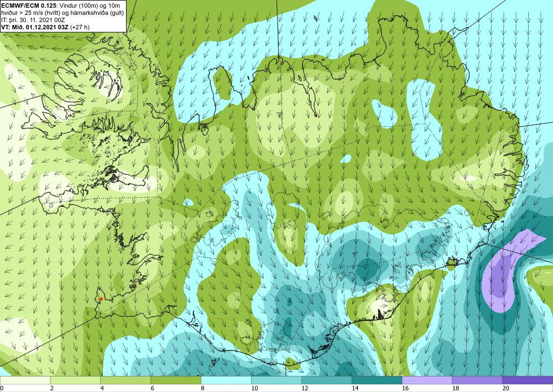
Task: Click the legend tick label "14"
Action: click(355, 388)
